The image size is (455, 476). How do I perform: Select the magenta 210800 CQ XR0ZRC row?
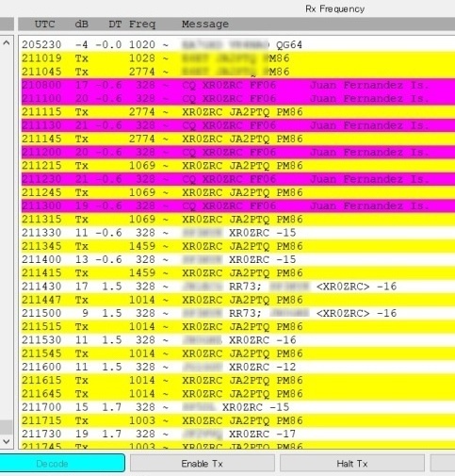pyautogui.click(x=236, y=85)
